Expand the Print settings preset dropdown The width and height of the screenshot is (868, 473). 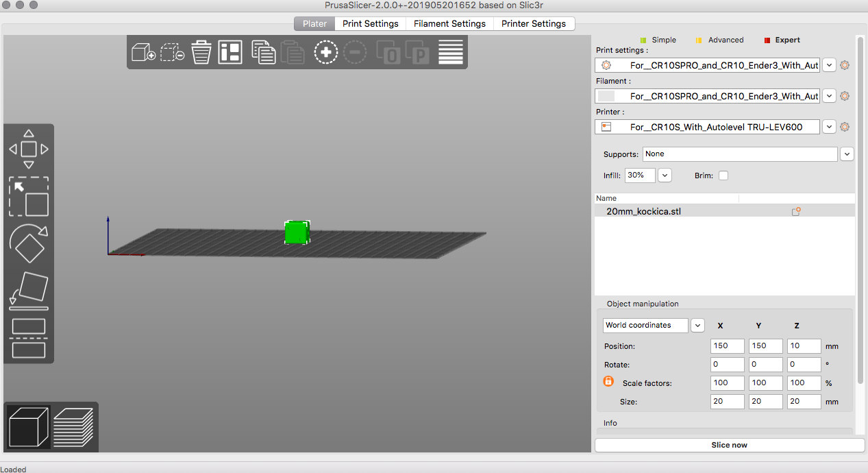click(x=829, y=65)
